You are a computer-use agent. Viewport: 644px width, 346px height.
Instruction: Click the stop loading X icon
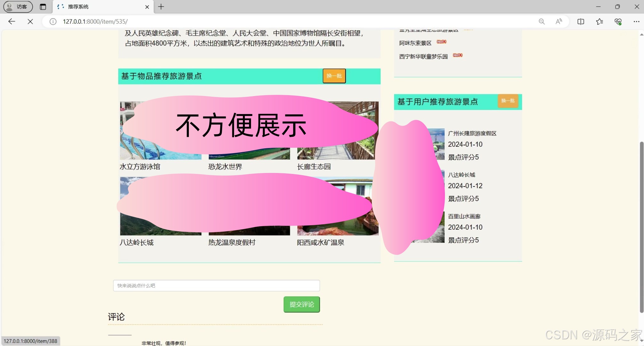pos(30,21)
